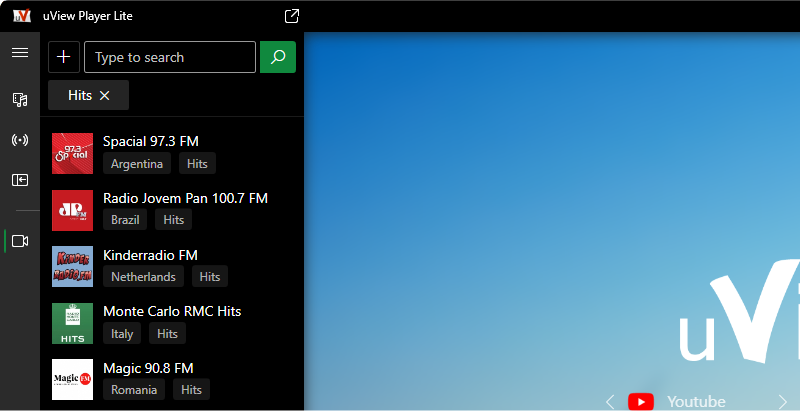Click Hits tag under Spacial 97.3 FM

coord(197,164)
